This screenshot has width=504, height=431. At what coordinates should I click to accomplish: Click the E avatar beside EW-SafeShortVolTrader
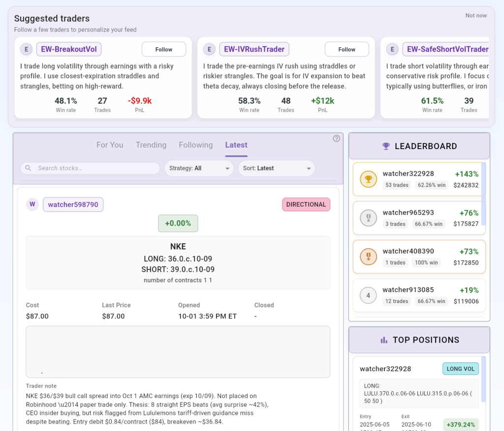pos(392,49)
